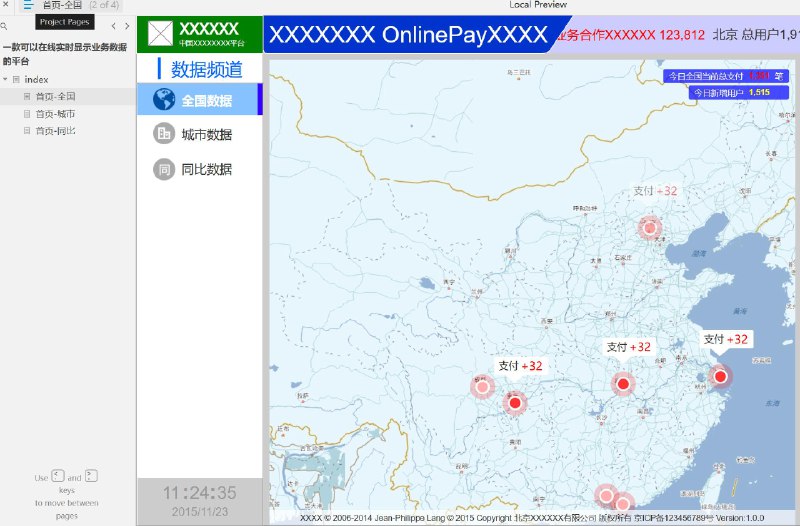Go to previous page with left chevron
Image resolution: width=800 pixels, height=526 pixels.
(113, 26)
